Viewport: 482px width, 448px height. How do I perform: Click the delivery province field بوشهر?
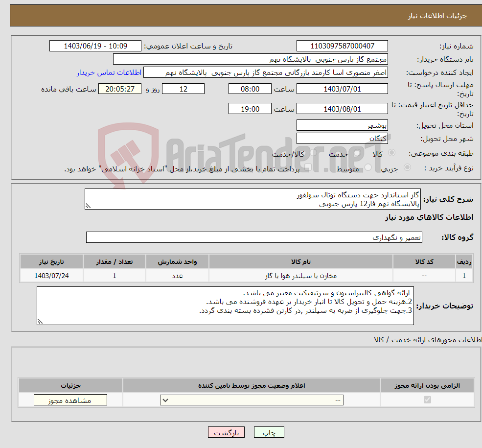tap(342, 125)
